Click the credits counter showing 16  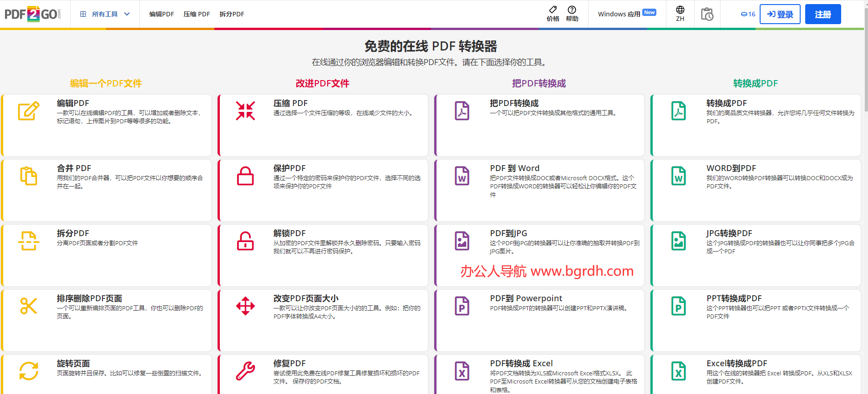[x=748, y=14]
